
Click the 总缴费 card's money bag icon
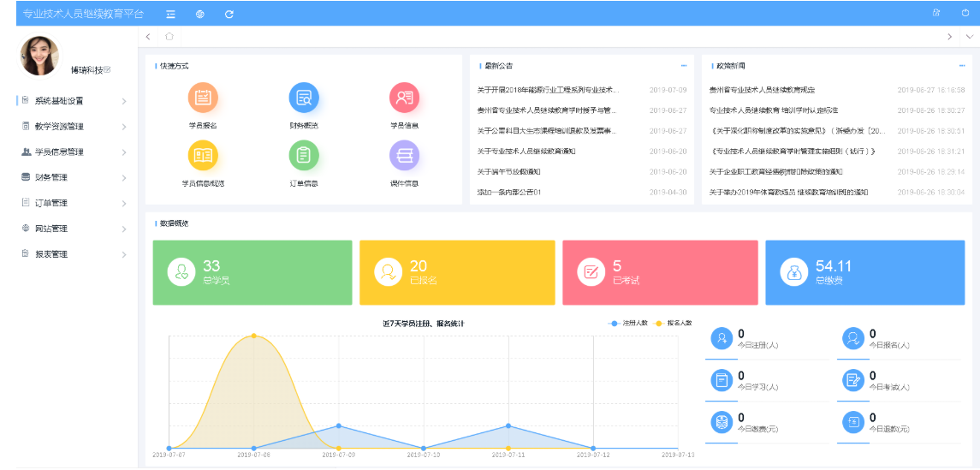click(794, 272)
